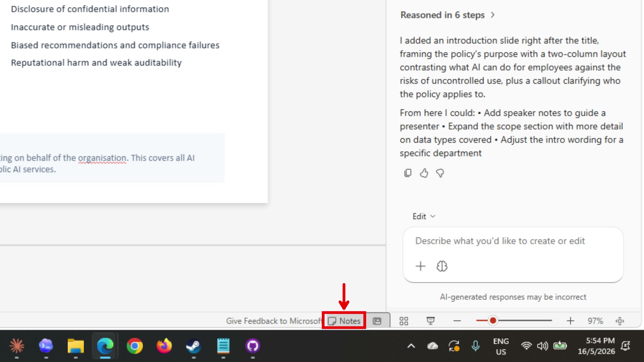Open File Explorer from taskbar
Screen dimensions: 644x362
coord(76,346)
